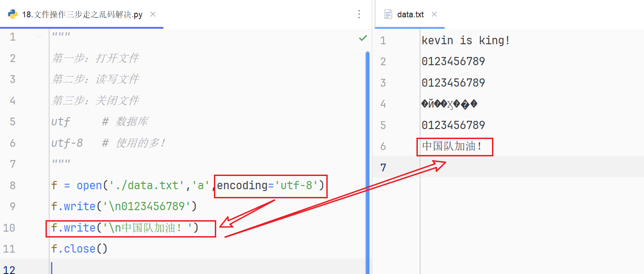Click the green checkmark inspection indicator

coord(363,38)
